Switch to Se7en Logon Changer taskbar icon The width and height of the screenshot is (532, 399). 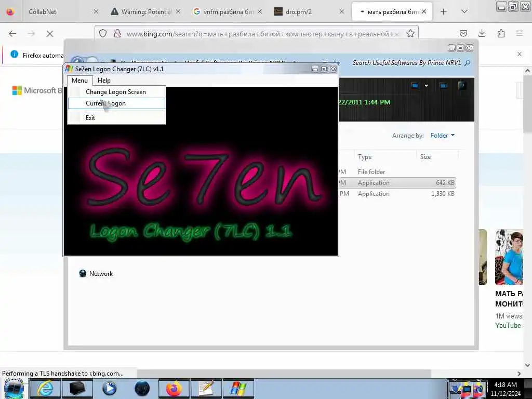point(238,389)
